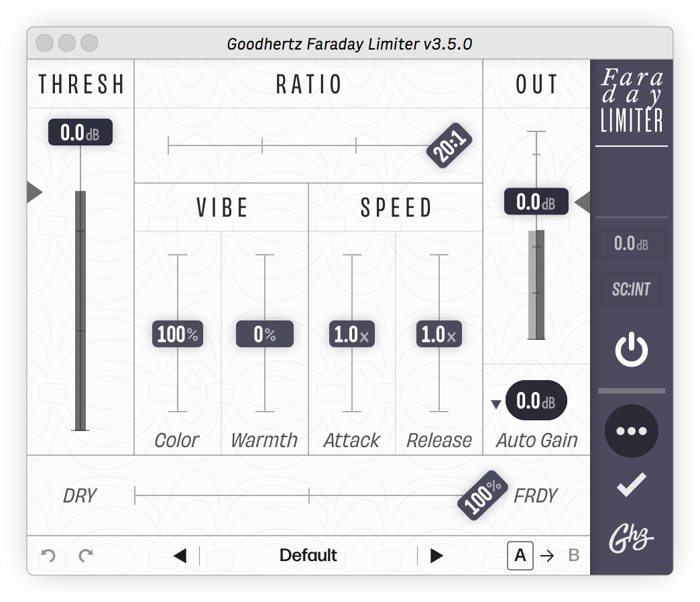Click the Color label

(177, 440)
